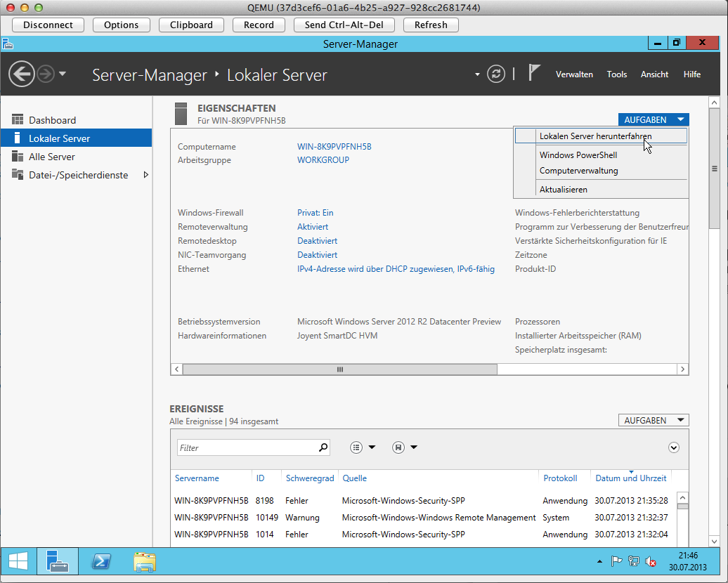The image size is (728, 583).
Task: Click the Action Center flag tray icon
Action: point(616,562)
